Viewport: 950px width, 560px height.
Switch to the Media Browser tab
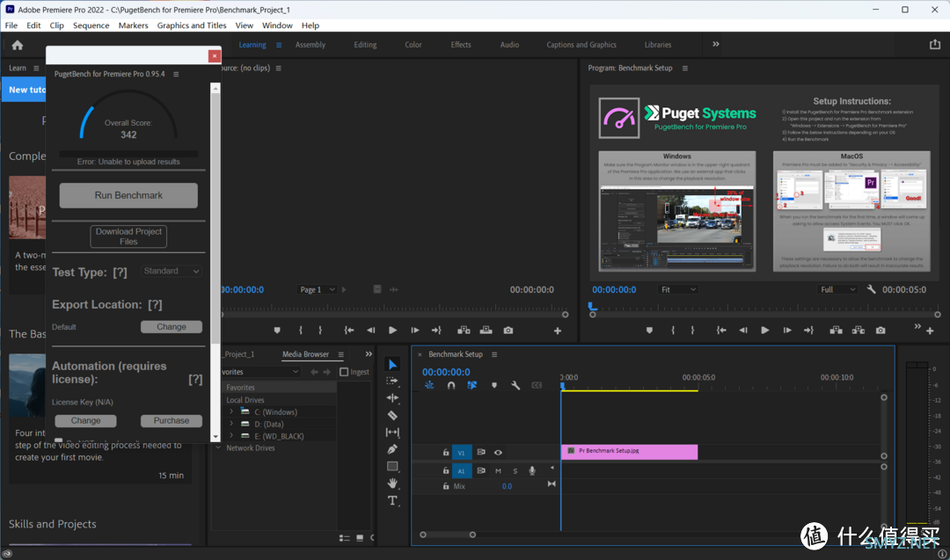[305, 354]
